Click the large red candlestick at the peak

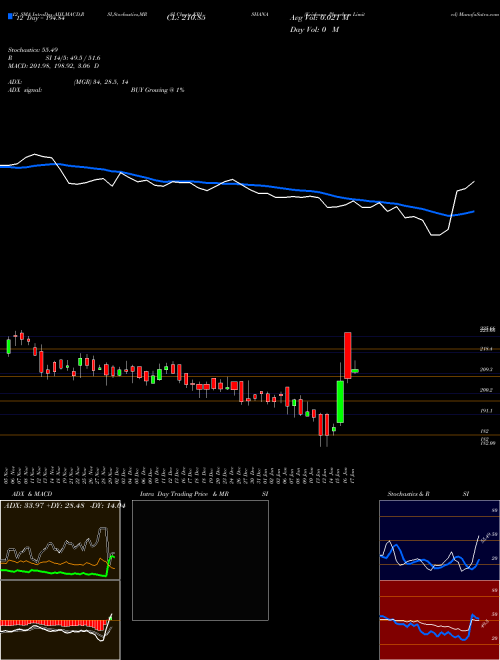point(348,355)
